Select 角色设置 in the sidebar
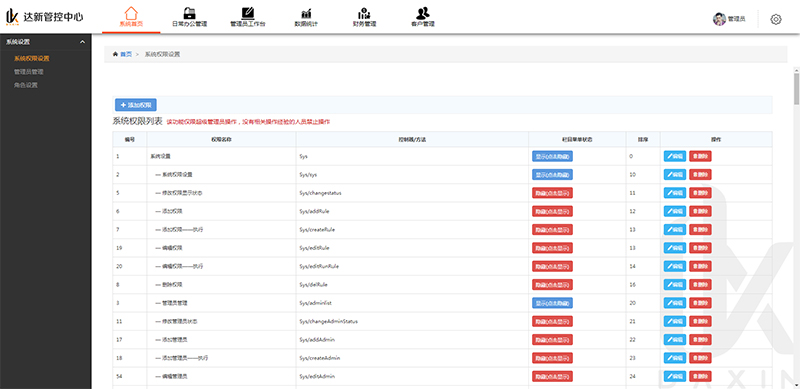The height and width of the screenshot is (389, 800). [26, 85]
